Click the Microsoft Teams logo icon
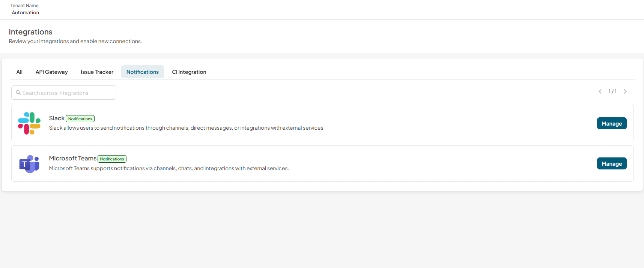Viewport: 644px width, 268px height. coord(29,164)
